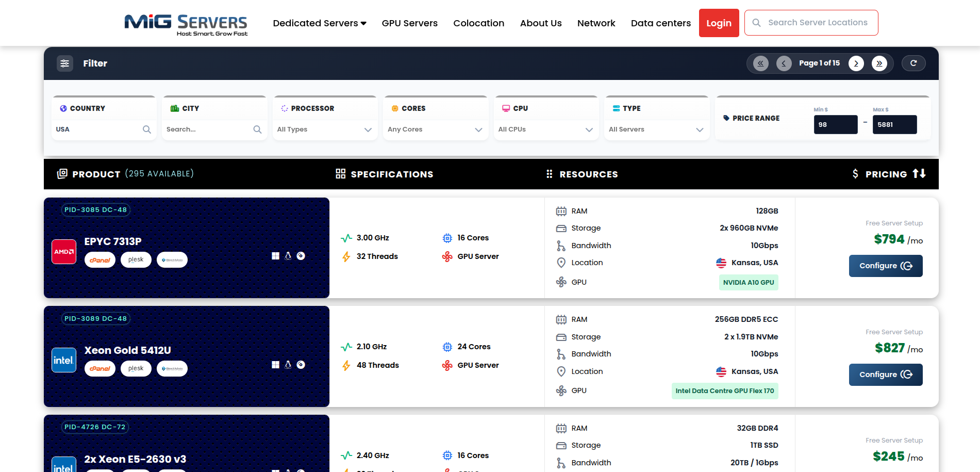Viewport: 980px width, 472px height.
Task: Jump to last page arrow
Action: click(x=879, y=63)
